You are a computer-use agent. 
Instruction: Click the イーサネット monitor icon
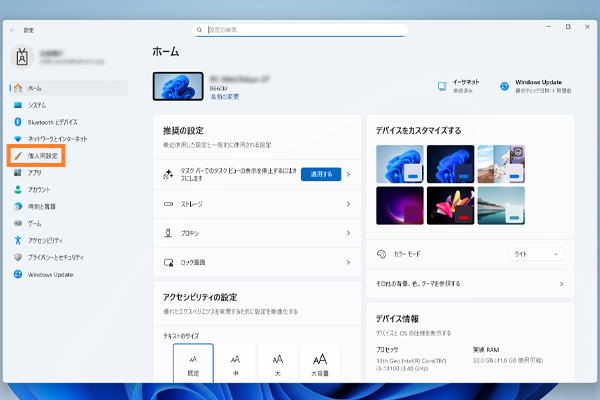(442, 86)
